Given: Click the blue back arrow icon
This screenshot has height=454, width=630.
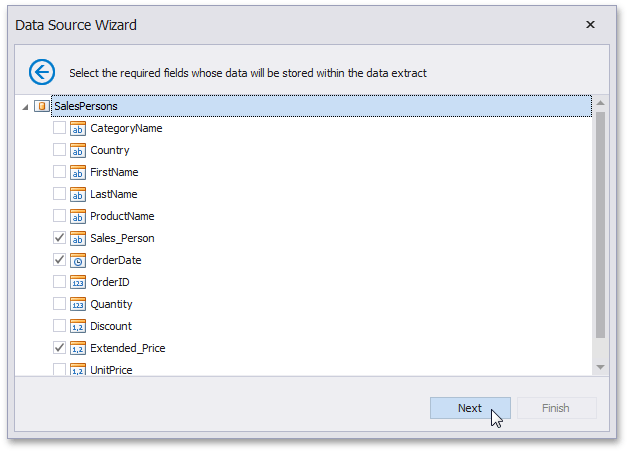Looking at the screenshot, I should coord(41,72).
